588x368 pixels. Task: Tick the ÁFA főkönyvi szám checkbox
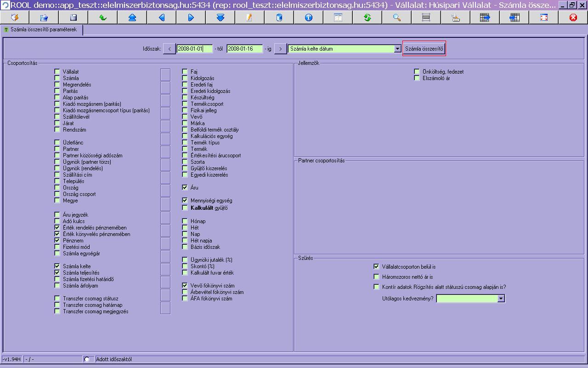point(185,299)
